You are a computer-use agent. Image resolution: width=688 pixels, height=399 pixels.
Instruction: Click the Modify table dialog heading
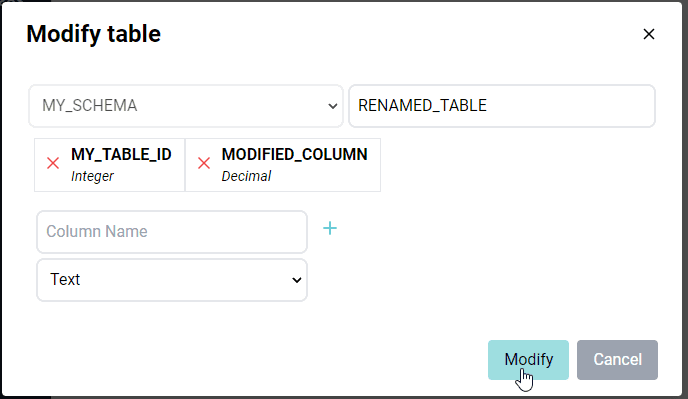[93, 34]
